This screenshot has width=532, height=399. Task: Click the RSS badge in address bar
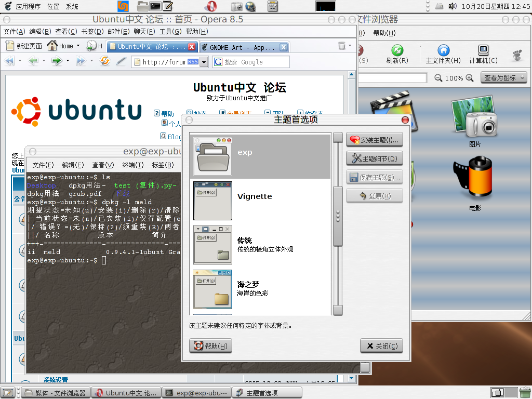tap(193, 62)
